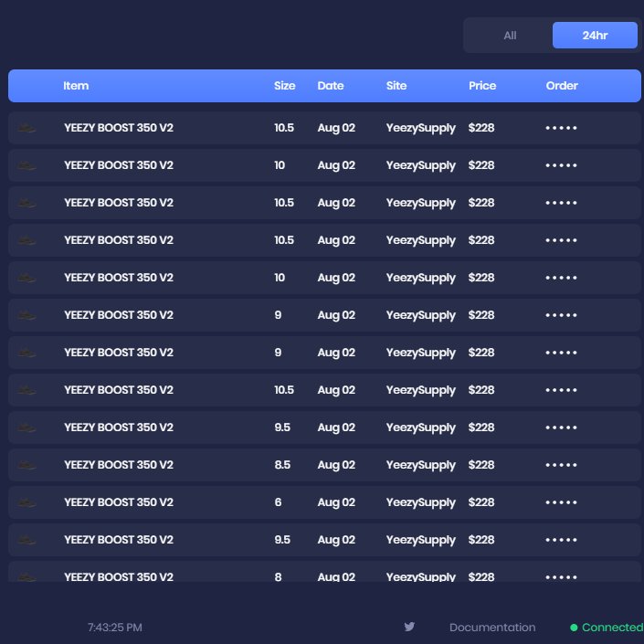
Task: Select the 24hr filter tab
Action: [595, 36]
